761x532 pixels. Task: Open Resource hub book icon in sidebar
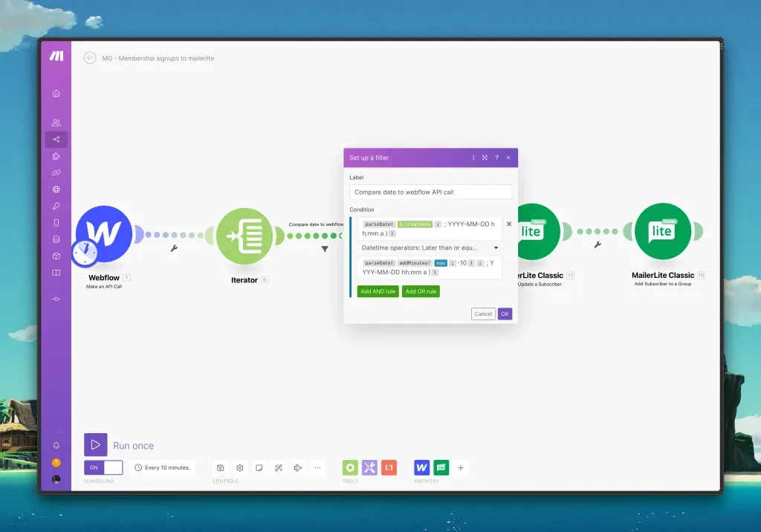pyautogui.click(x=56, y=273)
